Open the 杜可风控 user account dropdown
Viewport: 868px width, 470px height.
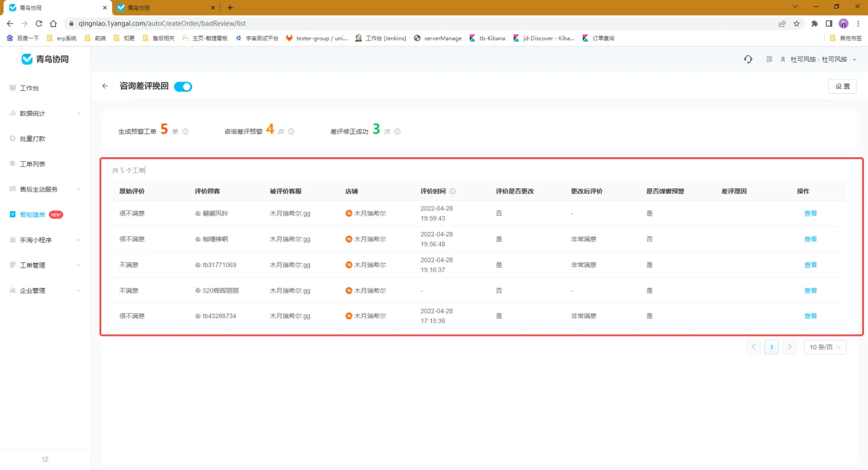click(818, 59)
